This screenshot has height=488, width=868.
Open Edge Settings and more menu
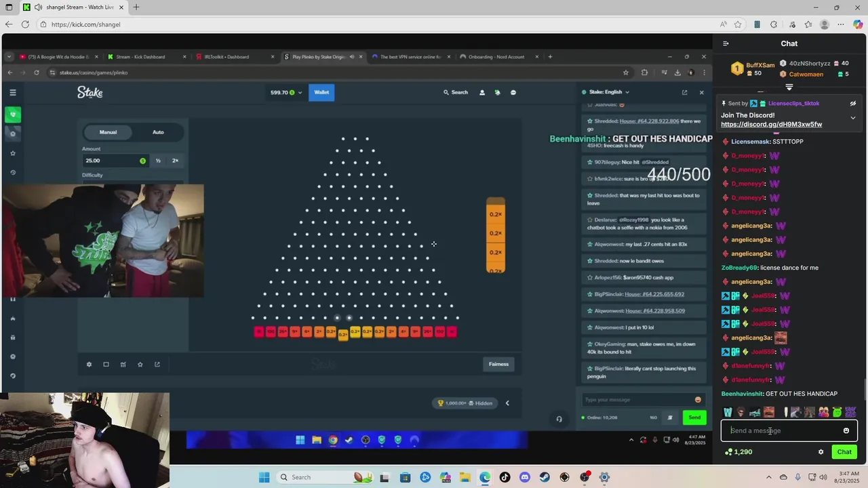coord(841,24)
